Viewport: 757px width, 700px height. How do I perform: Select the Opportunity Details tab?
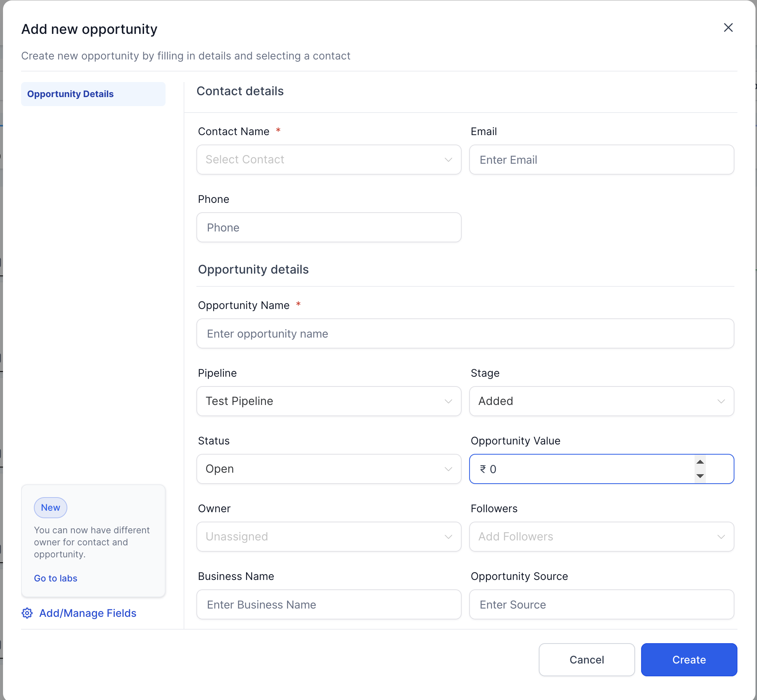[93, 94]
